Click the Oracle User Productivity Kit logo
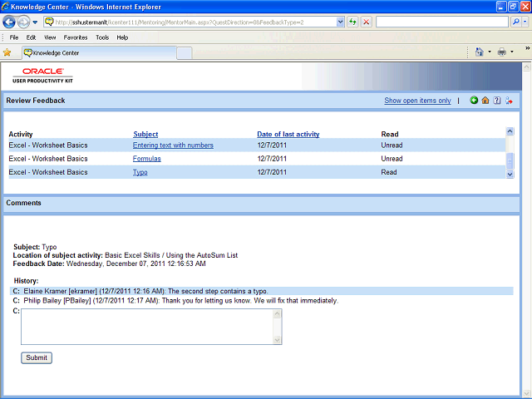The image size is (532, 399). 42,76
